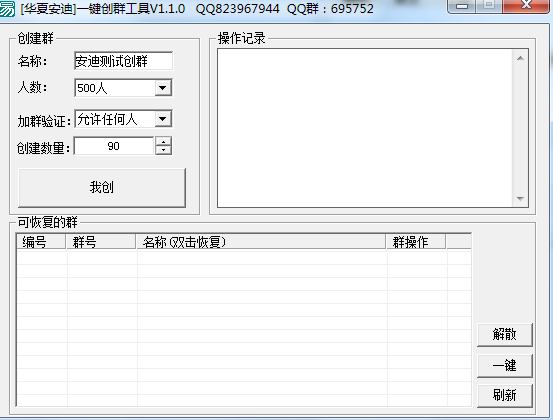Open the 人数 dropdown arrow
The height and width of the screenshot is (420, 553).
(163, 88)
